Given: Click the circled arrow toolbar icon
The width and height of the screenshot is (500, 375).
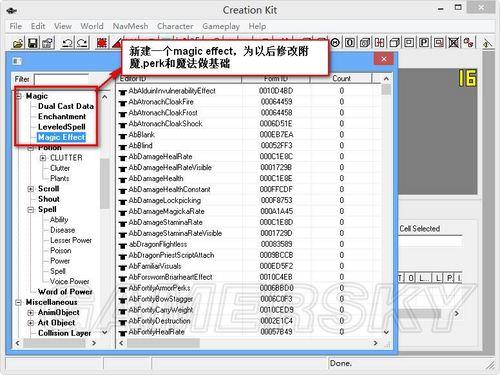Looking at the screenshot, I should pyautogui.click(x=335, y=42).
